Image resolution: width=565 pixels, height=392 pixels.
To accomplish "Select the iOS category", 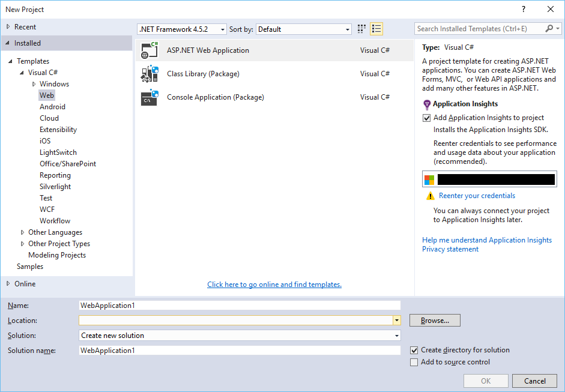I will point(45,141).
